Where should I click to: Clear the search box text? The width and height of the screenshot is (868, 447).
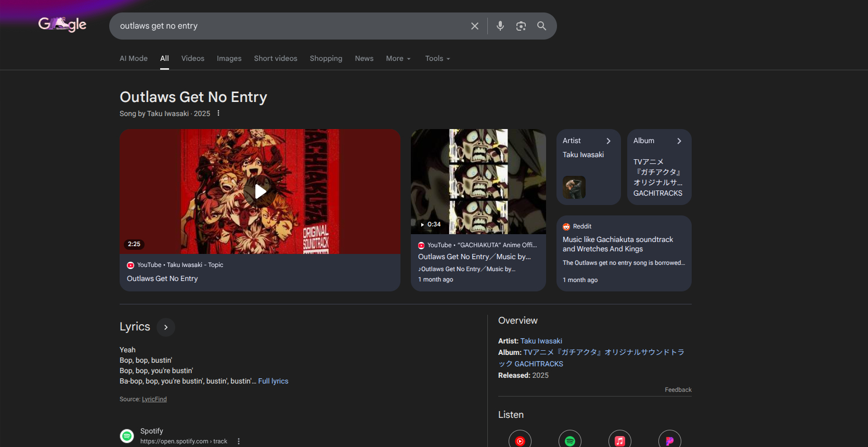click(474, 26)
